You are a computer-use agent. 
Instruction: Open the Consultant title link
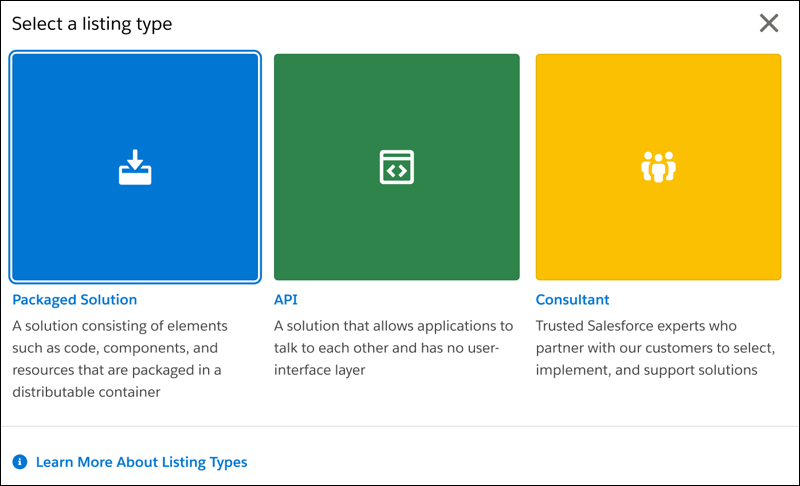[572, 299]
